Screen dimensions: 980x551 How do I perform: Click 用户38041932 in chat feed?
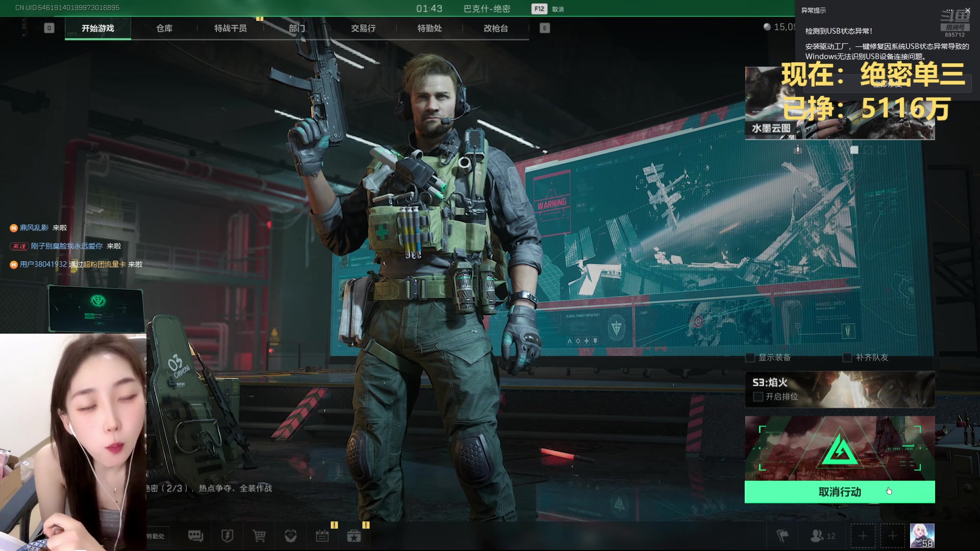[43, 264]
